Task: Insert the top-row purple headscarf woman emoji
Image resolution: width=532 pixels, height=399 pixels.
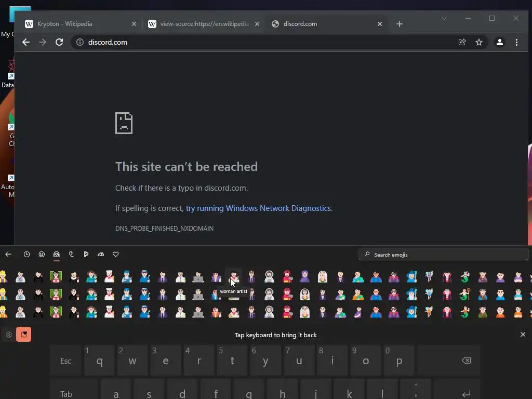Action: point(305,276)
